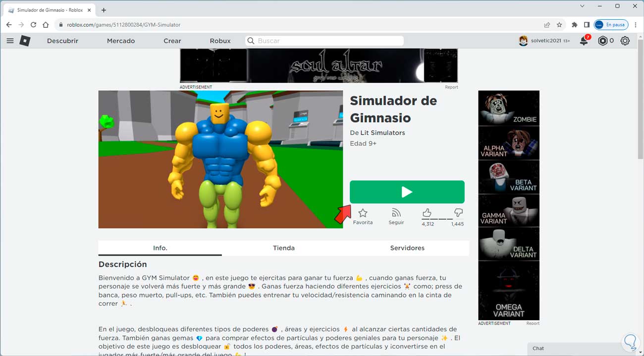Click the game preview thumbnail image
Image resolution: width=644 pixels, height=356 pixels.
[220, 159]
